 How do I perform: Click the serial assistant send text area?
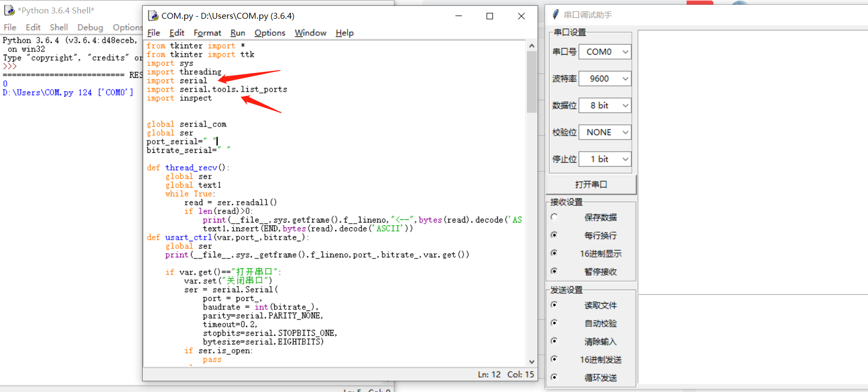[x=753, y=340]
